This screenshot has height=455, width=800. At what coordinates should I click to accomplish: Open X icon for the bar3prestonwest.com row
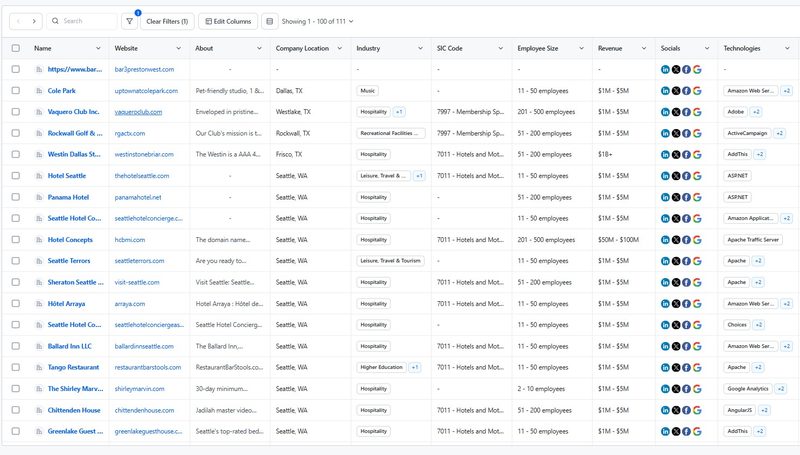[676, 69]
